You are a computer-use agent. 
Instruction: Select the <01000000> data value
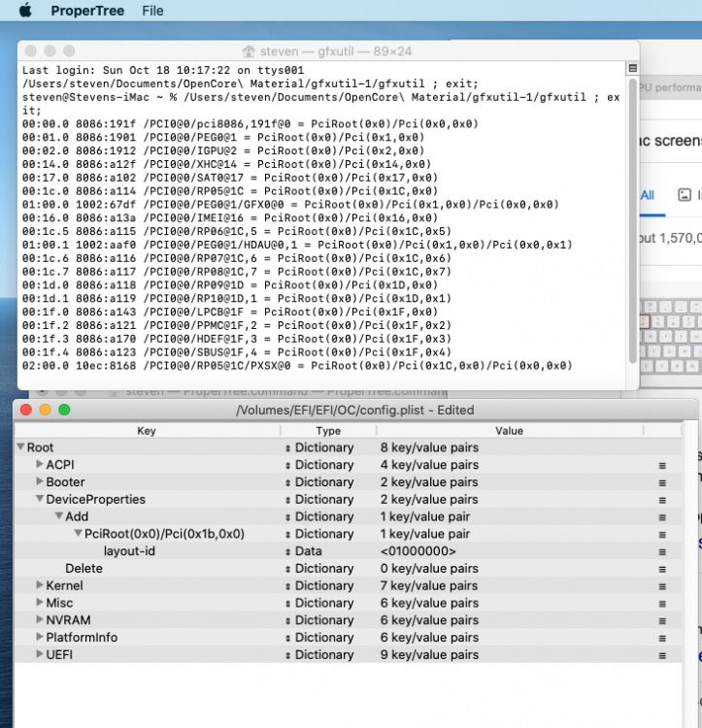click(418, 551)
